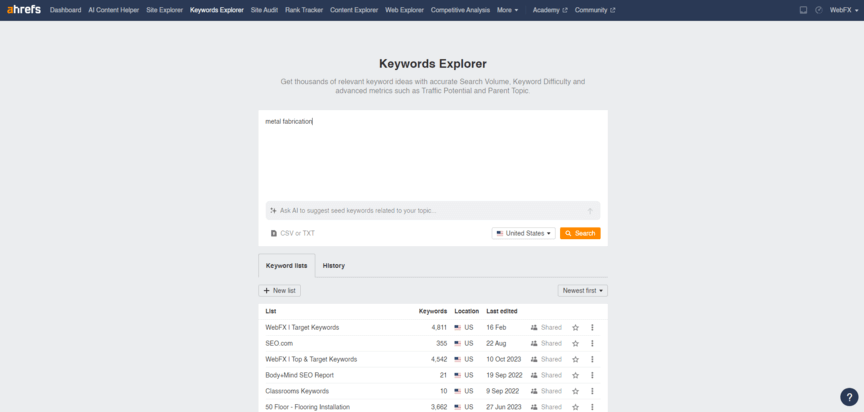The image size is (864, 412).
Task: Open Content Explorer
Action: [354, 10]
